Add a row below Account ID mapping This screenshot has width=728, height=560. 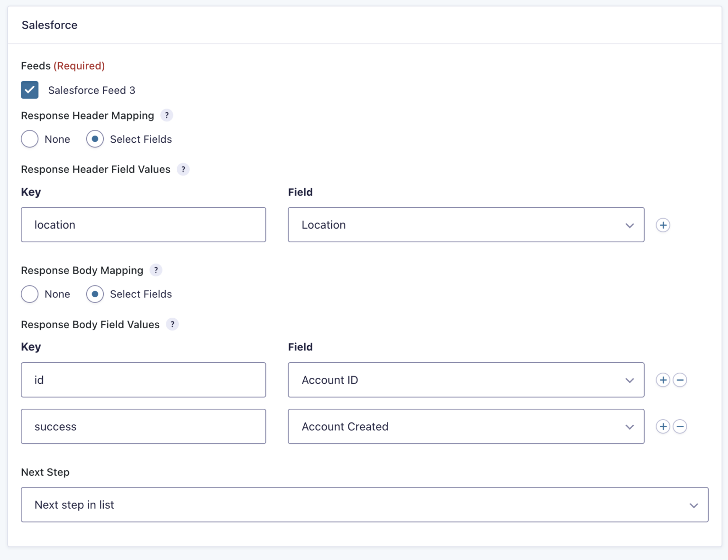(x=663, y=380)
